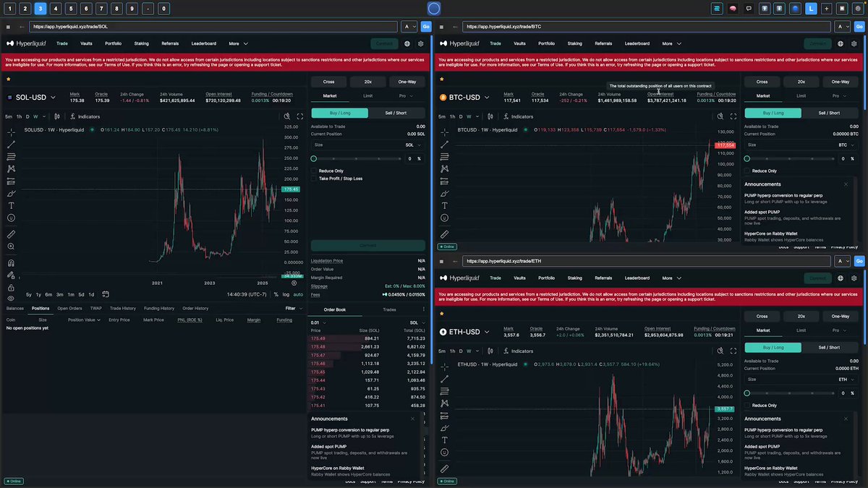Select Limit order tab in SOL panel

coord(367,95)
